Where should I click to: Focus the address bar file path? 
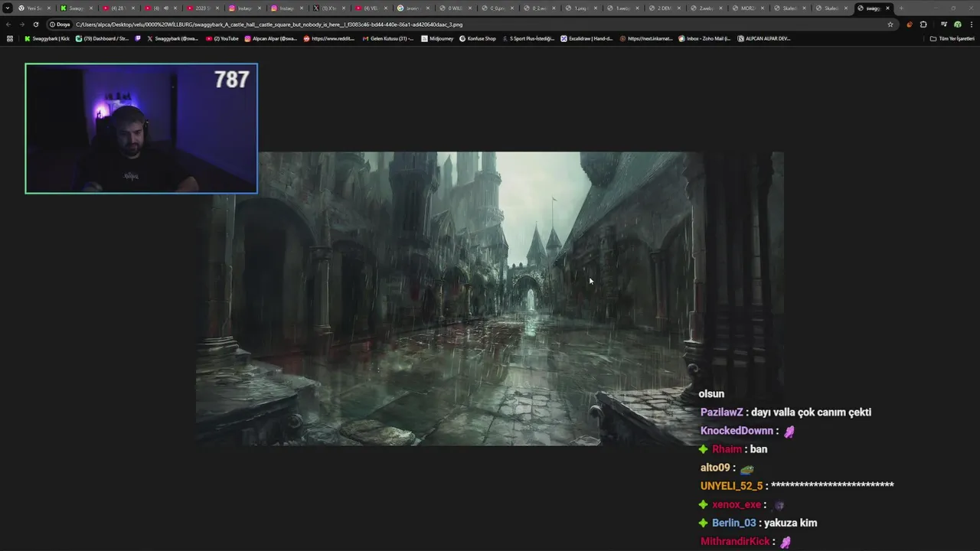[x=269, y=24]
